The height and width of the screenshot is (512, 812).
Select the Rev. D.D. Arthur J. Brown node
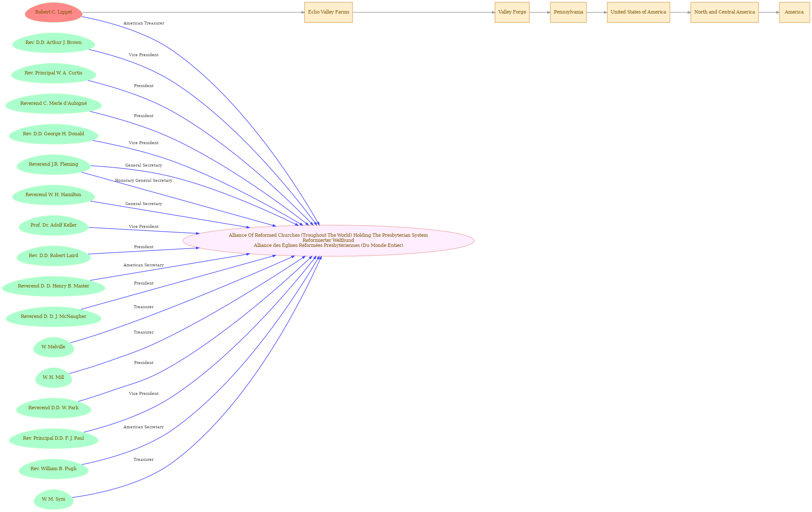point(54,43)
